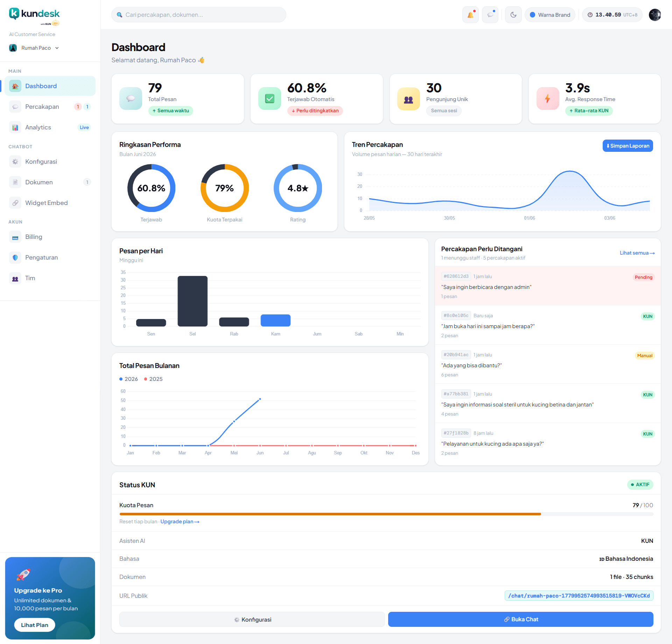
Task: Open the chat messages icon in header
Action: point(490,15)
